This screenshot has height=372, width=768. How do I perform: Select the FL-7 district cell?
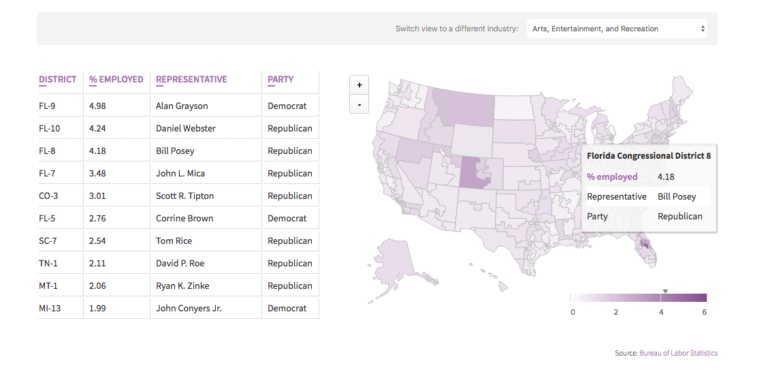pos(47,173)
